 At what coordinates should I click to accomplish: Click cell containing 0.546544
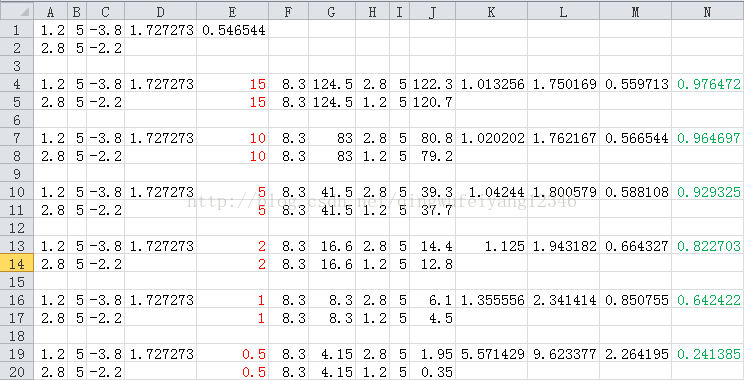[x=232, y=30]
